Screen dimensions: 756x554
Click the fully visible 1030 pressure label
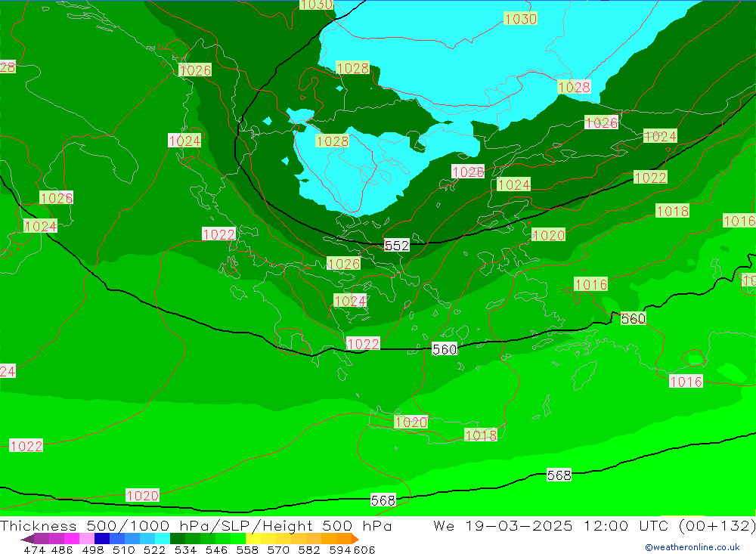tap(520, 19)
